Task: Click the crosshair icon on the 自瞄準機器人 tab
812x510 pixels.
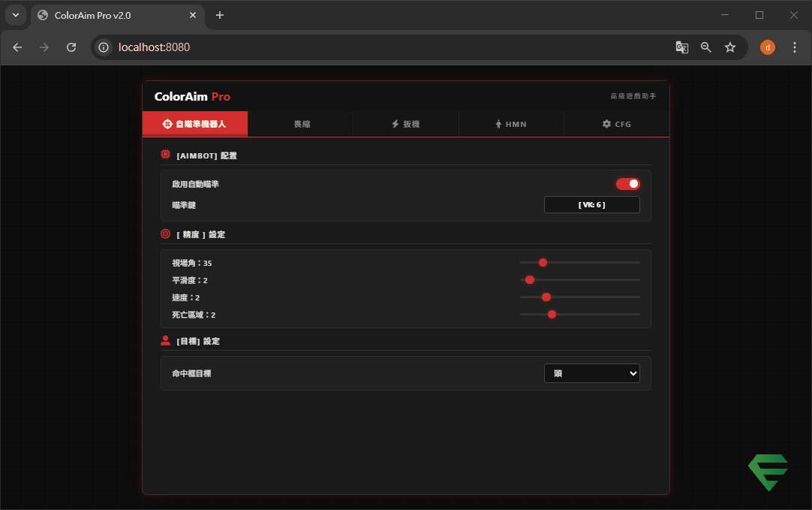Action: 167,124
